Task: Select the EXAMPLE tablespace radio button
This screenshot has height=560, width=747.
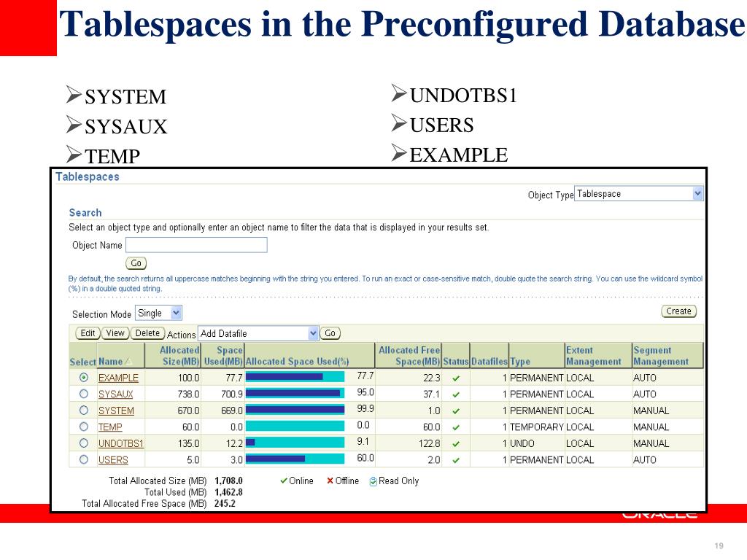Action: 84,378
